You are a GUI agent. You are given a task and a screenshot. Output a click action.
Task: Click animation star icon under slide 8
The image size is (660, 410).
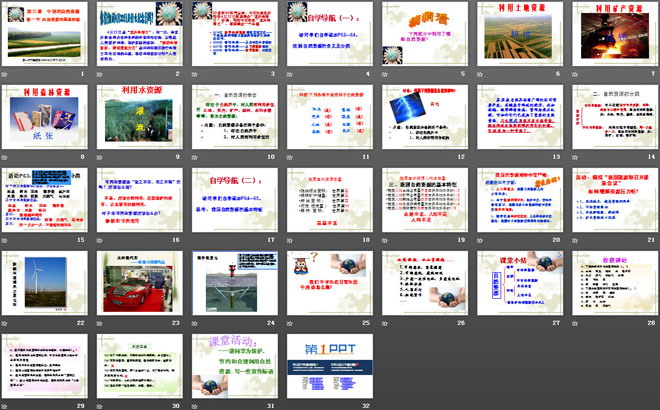click(x=5, y=157)
